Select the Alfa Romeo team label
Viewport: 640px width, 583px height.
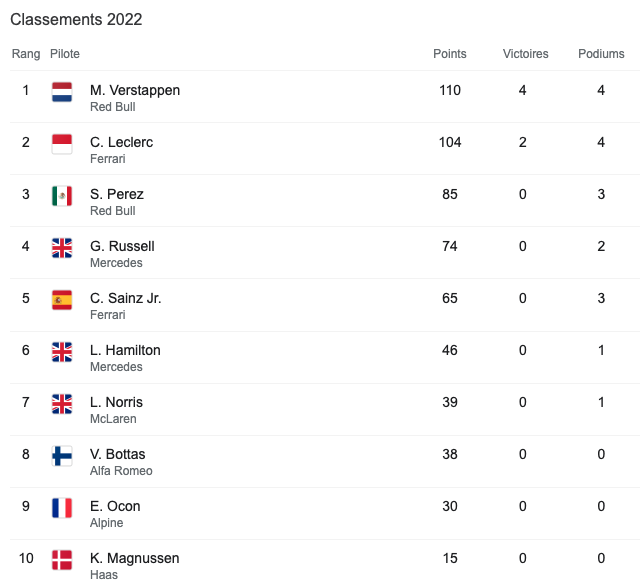(121, 471)
